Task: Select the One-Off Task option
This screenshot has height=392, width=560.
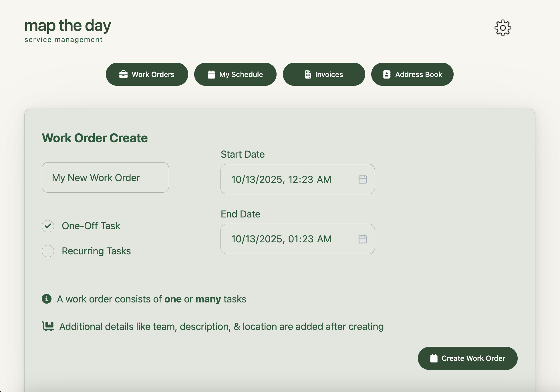Action: coord(48,226)
